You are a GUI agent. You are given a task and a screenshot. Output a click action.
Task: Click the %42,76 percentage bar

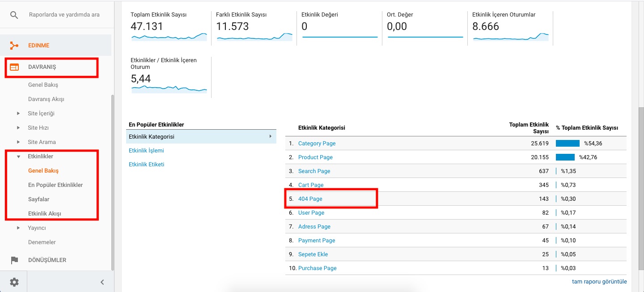(x=565, y=157)
